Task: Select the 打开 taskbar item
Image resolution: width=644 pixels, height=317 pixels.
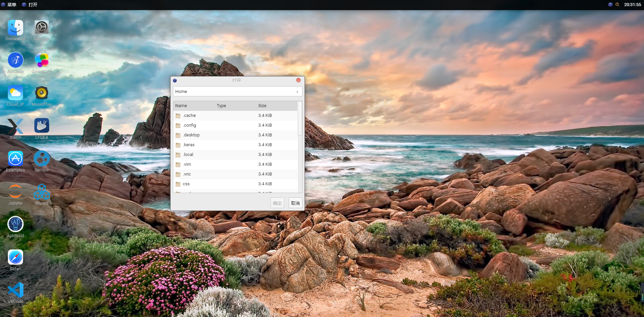Action: pyautogui.click(x=30, y=5)
